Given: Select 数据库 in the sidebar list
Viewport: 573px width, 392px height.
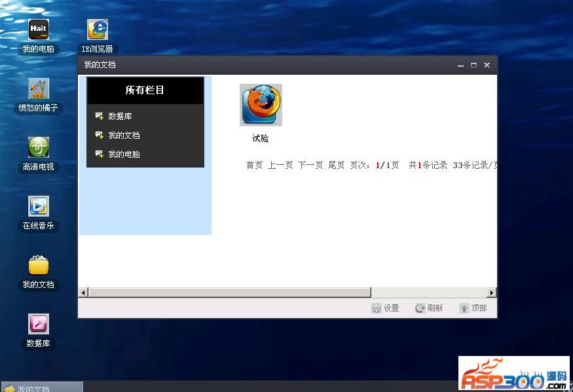Looking at the screenshot, I should [120, 116].
